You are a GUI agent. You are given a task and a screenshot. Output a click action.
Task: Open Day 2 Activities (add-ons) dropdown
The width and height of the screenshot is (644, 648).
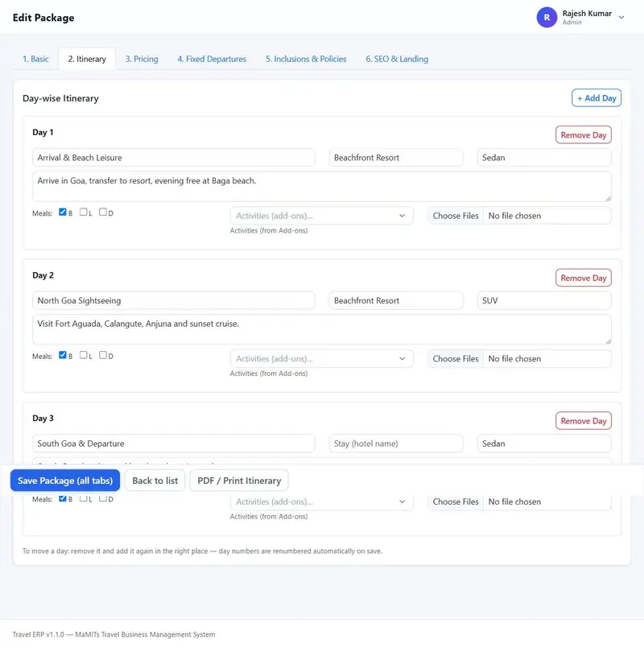tap(321, 359)
